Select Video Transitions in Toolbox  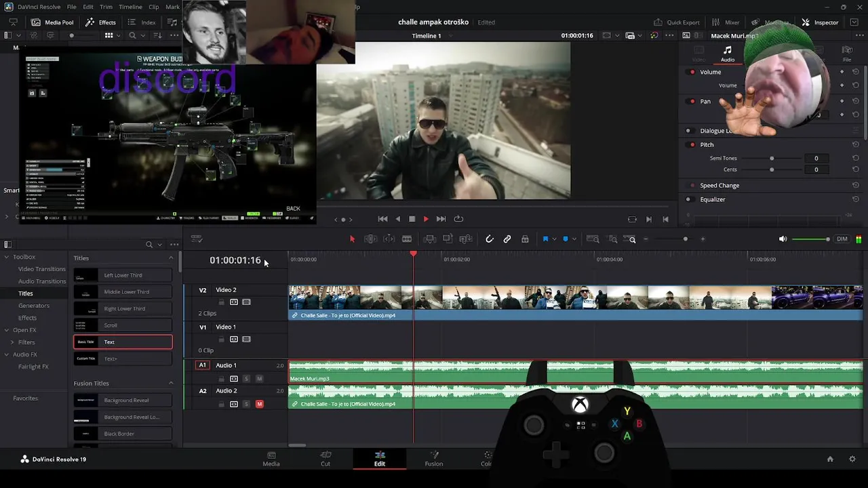(42, 269)
